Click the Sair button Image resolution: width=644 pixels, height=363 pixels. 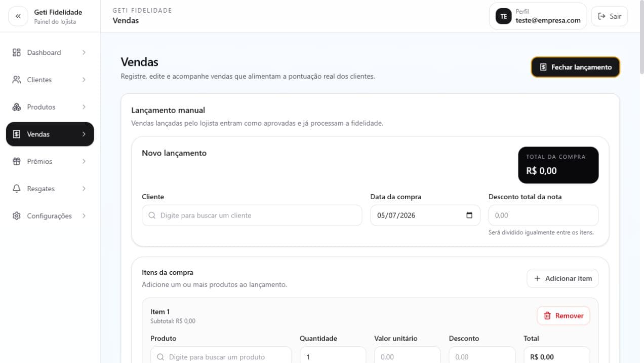click(610, 16)
